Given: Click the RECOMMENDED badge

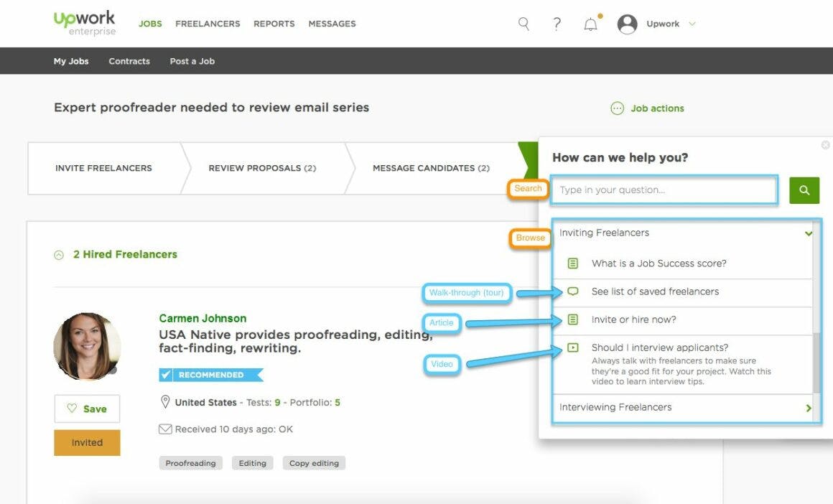Looking at the screenshot, I should point(211,375).
